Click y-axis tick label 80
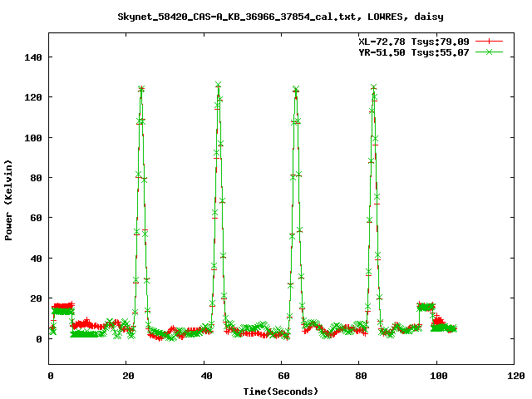The width and height of the screenshot is (532, 399). coord(37,178)
